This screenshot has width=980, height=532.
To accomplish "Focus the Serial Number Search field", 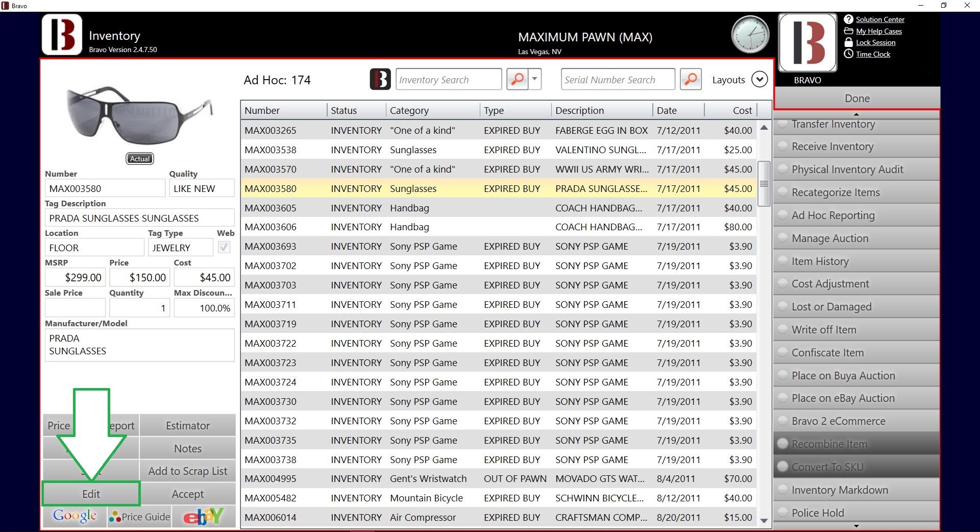I will tap(618, 80).
